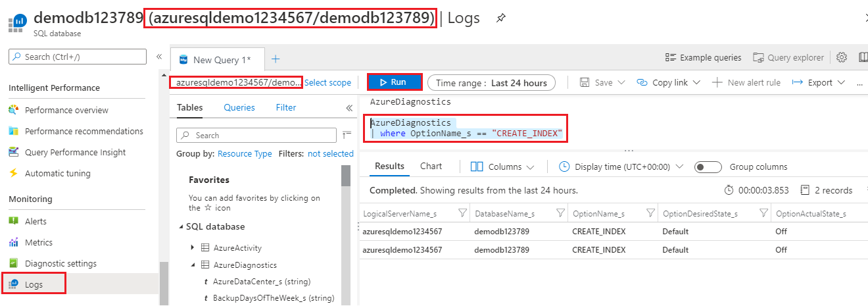Click first row Off state cell
This screenshot has height=306, width=868.
pyautogui.click(x=781, y=232)
